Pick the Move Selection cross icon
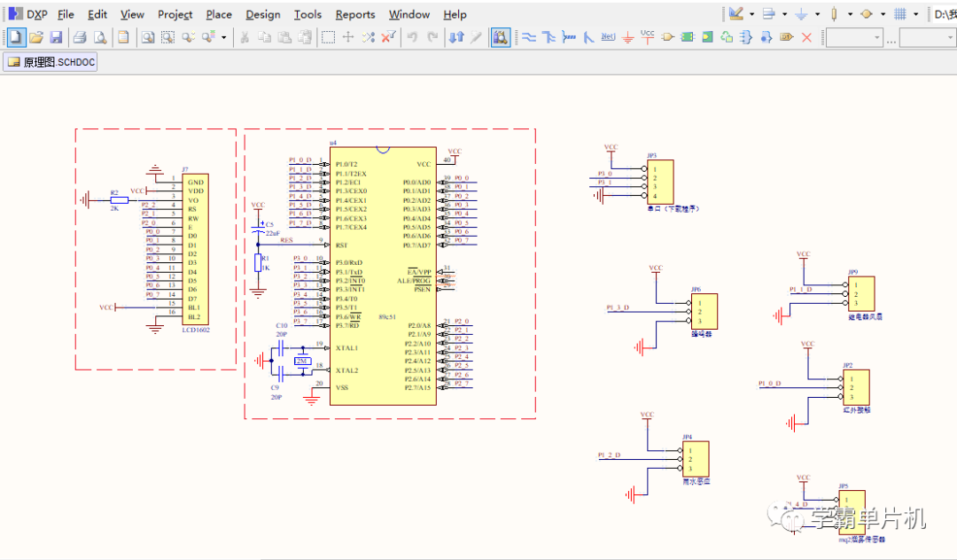 (x=348, y=37)
